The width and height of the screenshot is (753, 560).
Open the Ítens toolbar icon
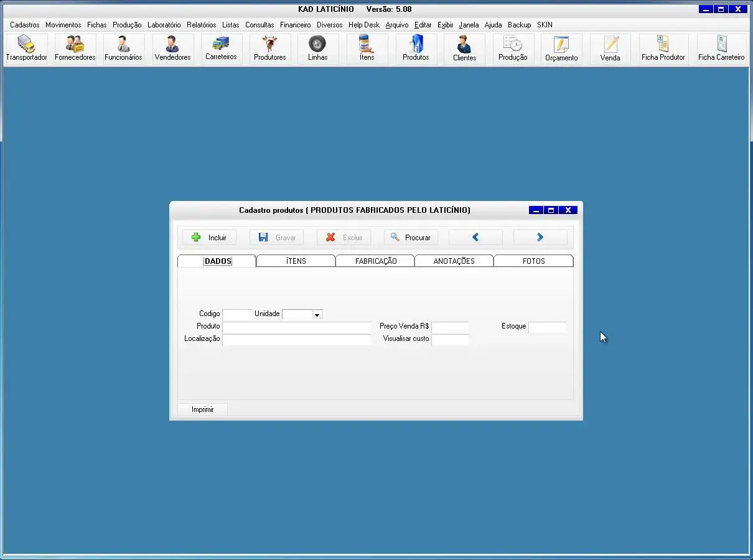coord(367,49)
